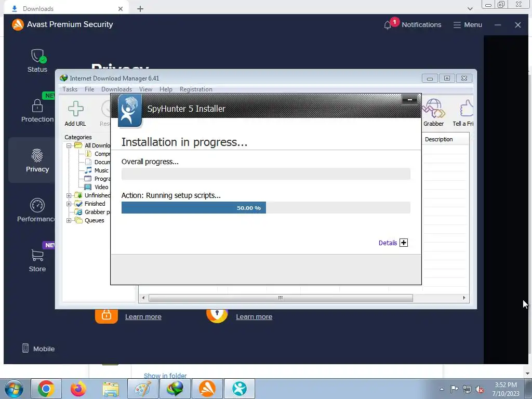Viewport: 532px width, 399px height.
Task: Click Tell a Friend thumbs-up icon
Action: pyautogui.click(x=463, y=113)
